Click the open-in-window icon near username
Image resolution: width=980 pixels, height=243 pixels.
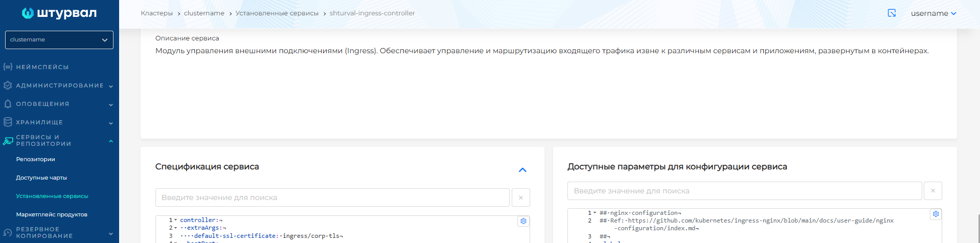click(892, 13)
